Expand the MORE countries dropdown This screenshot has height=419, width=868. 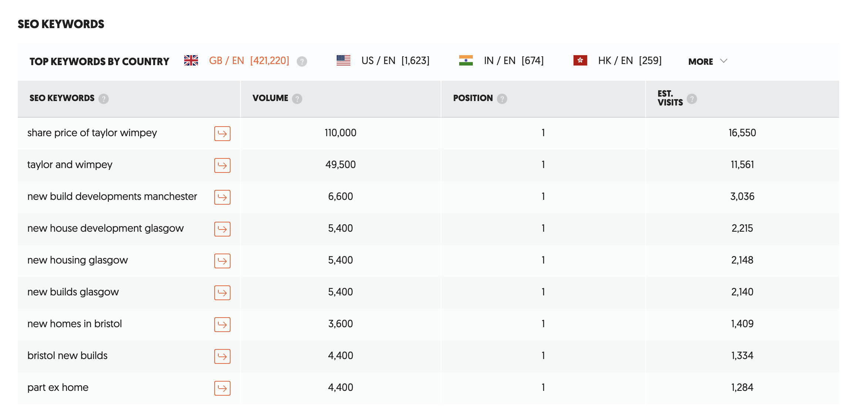point(707,61)
